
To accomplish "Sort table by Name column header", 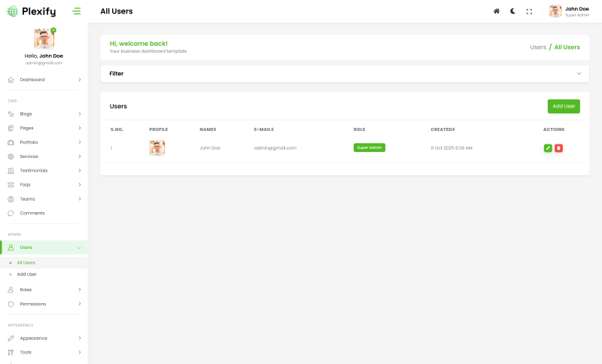I will click(x=208, y=129).
